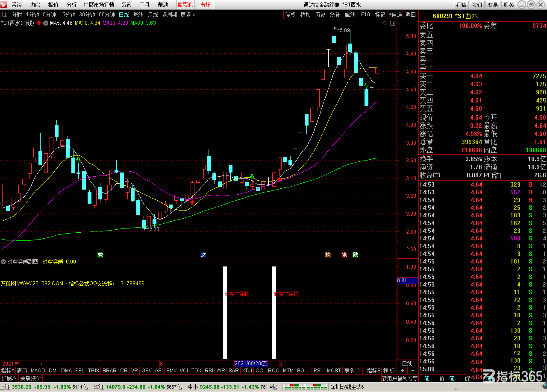Screen dimensions: 547x392
Task: Open the 新用户福利专享 link
Action: coord(400,378)
